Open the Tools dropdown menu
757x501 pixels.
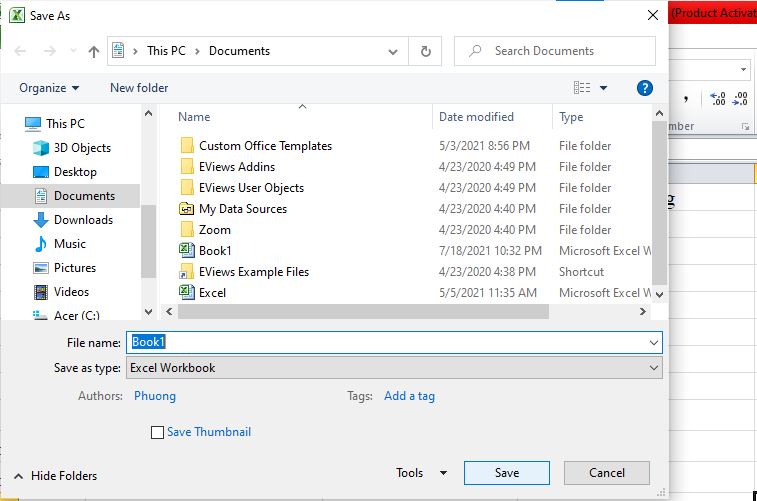[x=421, y=473]
